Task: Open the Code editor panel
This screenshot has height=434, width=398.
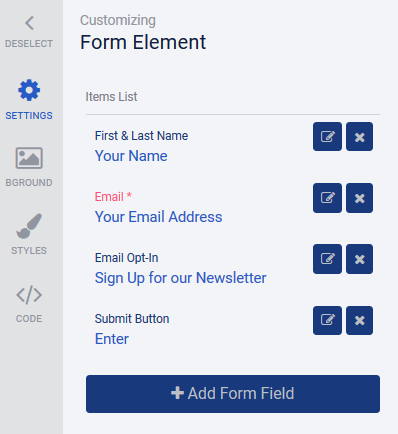Action: pyautogui.click(x=29, y=304)
